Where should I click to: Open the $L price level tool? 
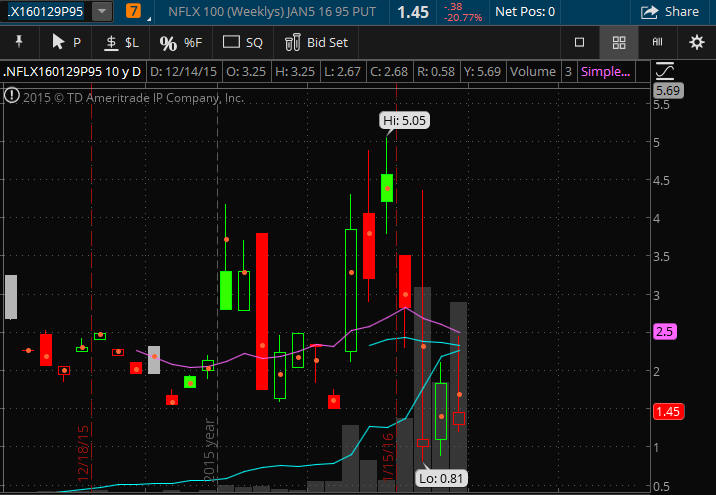pyautogui.click(x=121, y=42)
